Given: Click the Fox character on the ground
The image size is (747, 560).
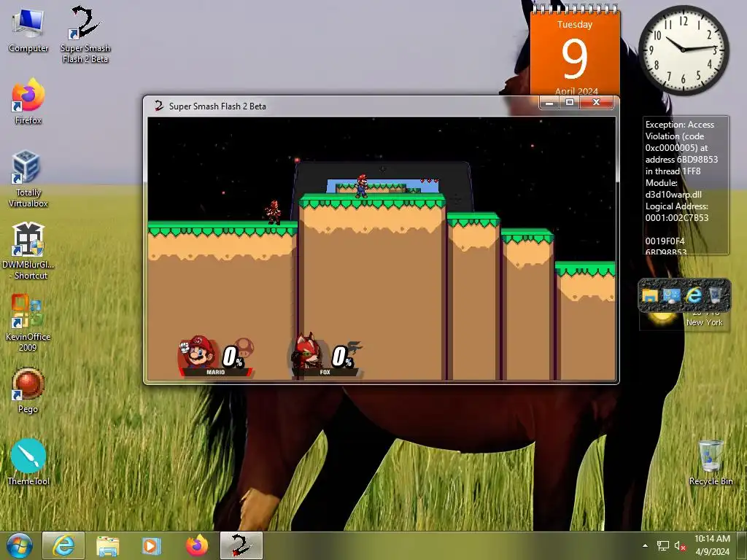Looking at the screenshot, I should pos(274,212).
